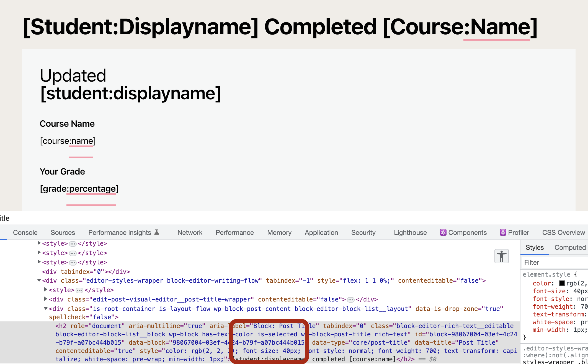Expand the edit-post-visual-editor post-title-wrapper div
Screen dimensions: 588x364
(45, 299)
